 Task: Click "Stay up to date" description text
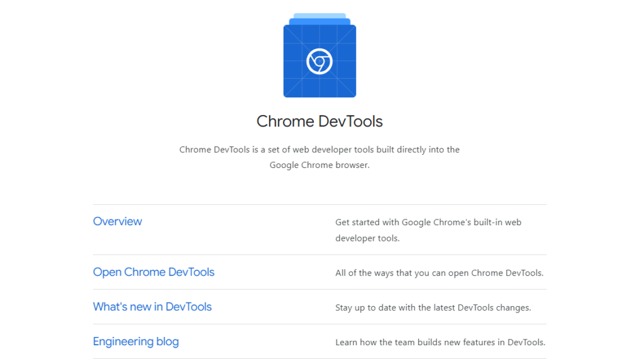[433, 307]
